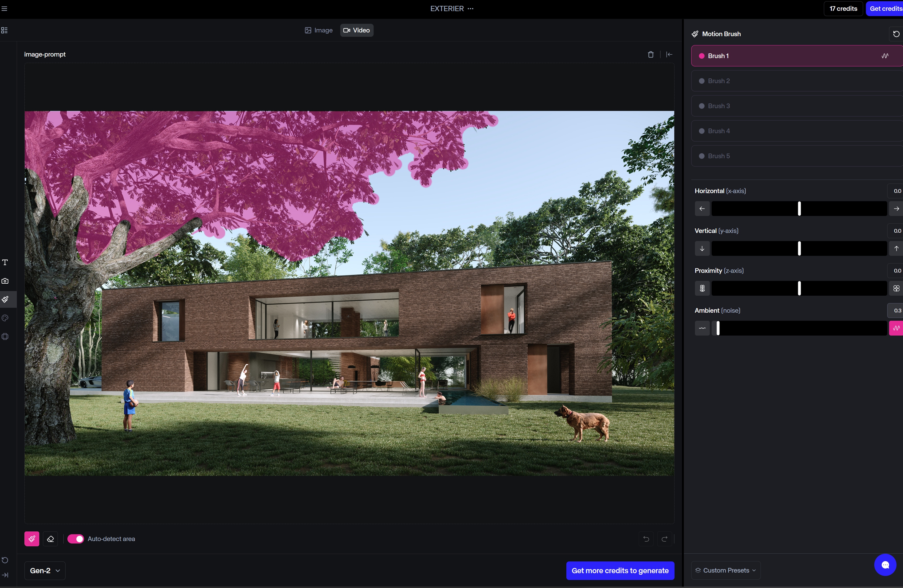Open the chat support bubble

(x=885, y=565)
